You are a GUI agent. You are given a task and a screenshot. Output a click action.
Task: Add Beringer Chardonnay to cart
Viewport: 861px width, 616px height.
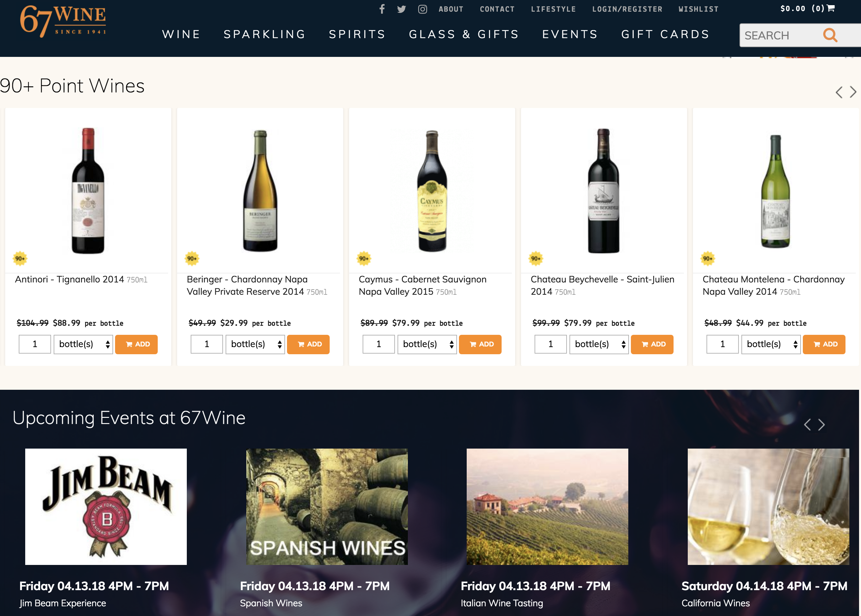click(x=308, y=344)
